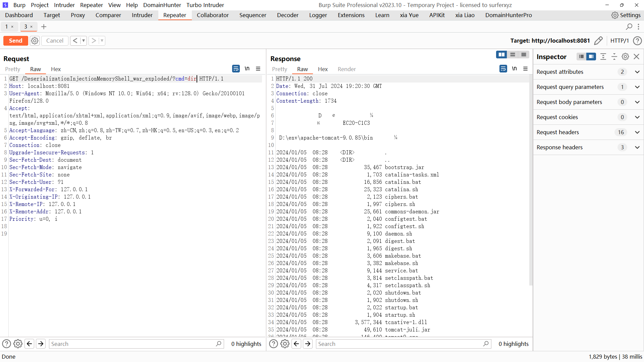This screenshot has height=362, width=644.
Task: Open the Settings gear button
Action: pos(626,15)
